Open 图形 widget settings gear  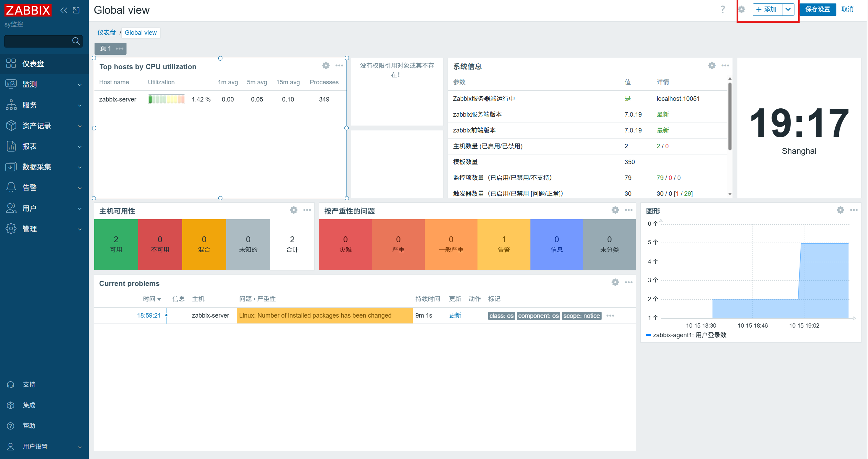(840, 210)
